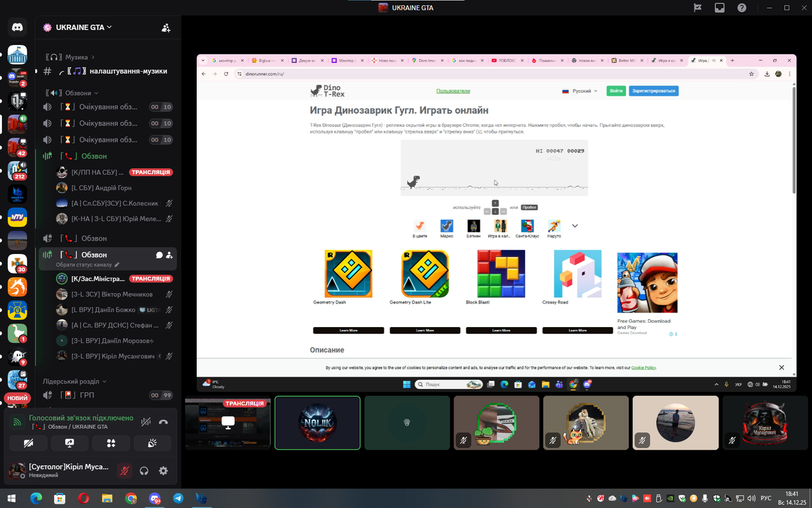The image size is (812, 508).
Task: Join the ГРП voice channel
Action: (x=107, y=395)
